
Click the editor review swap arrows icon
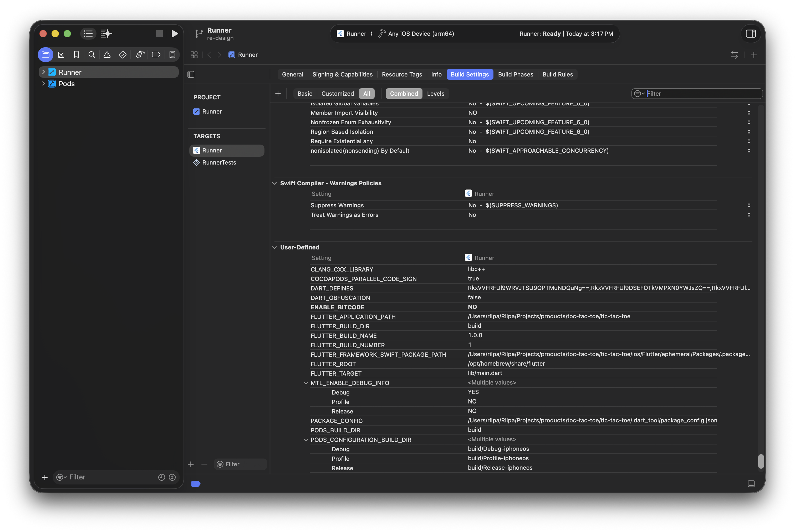tap(734, 55)
